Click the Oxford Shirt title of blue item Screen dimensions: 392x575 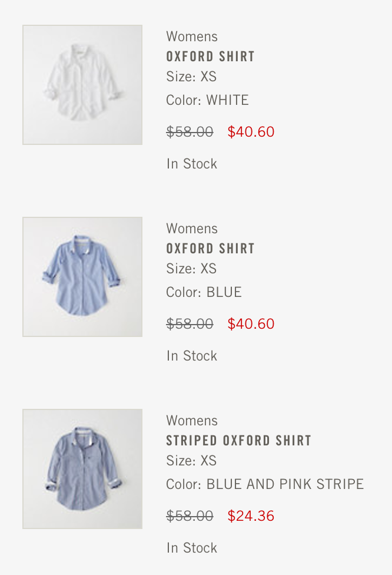[x=210, y=249]
